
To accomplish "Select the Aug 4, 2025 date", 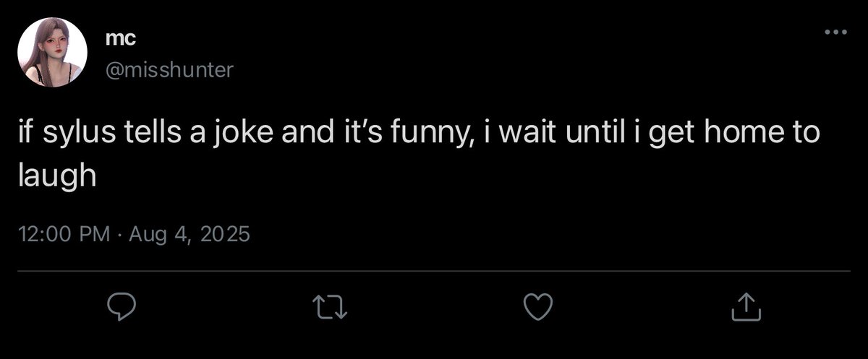I will [x=189, y=234].
